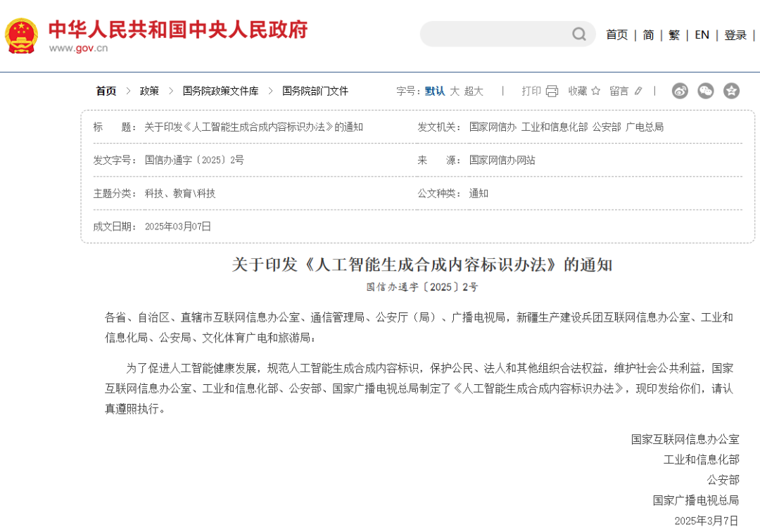Viewport: 760px width, 532px height.
Task: Switch to traditional Chinese 繁
Action: [x=673, y=34]
